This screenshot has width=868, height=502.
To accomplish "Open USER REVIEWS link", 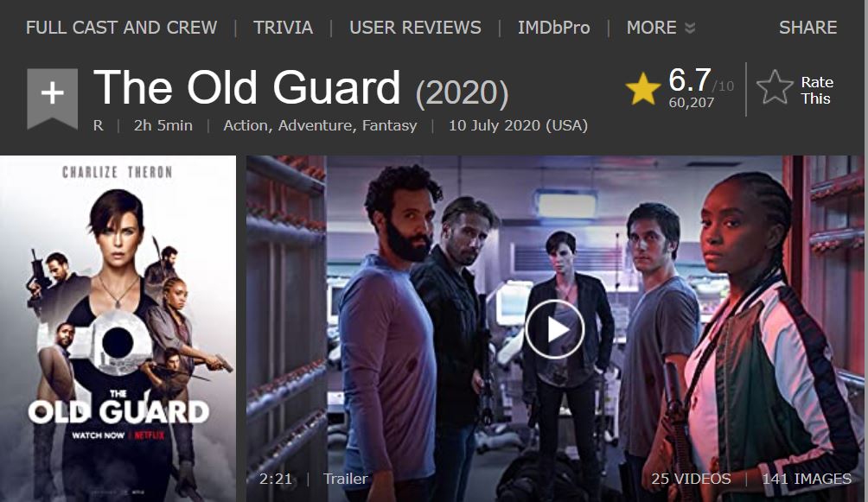I will [415, 28].
